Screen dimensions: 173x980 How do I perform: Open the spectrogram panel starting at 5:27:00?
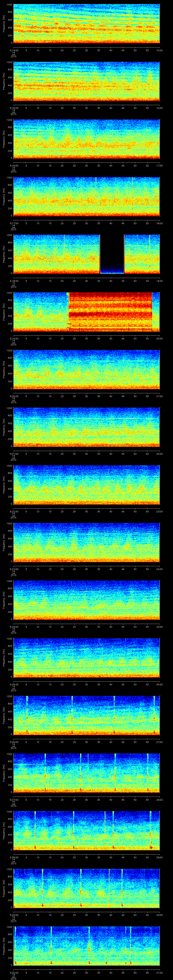pyautogui.click(x=87, y=773)
